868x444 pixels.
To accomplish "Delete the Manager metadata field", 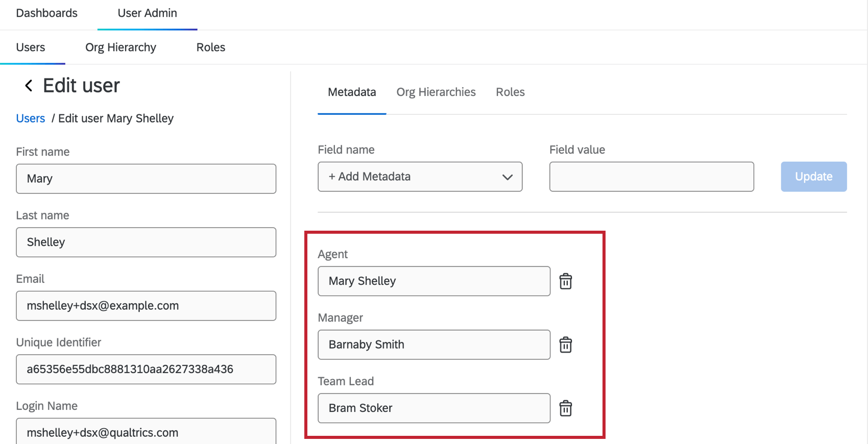I will [565, 345].
